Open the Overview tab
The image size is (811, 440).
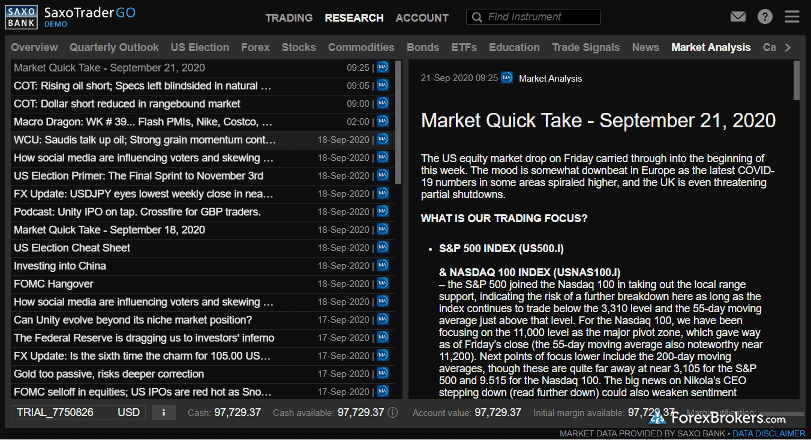34,48
